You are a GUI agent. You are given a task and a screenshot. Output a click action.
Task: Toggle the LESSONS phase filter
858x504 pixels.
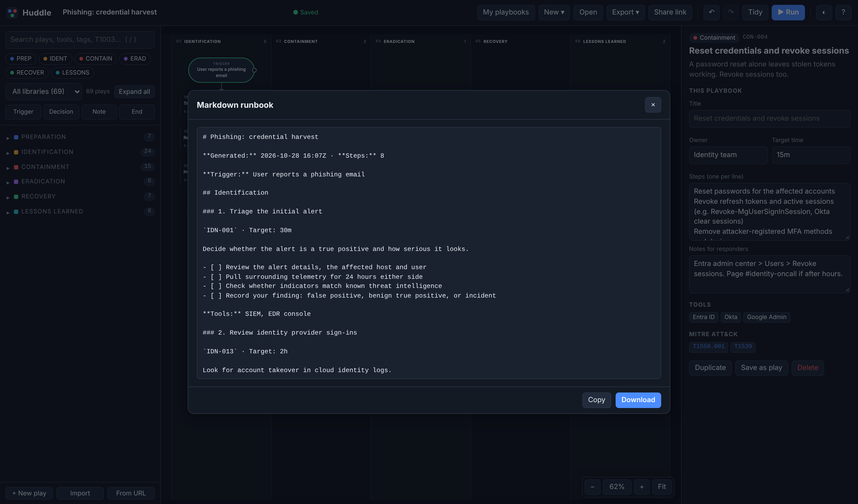tap(73, 73)
